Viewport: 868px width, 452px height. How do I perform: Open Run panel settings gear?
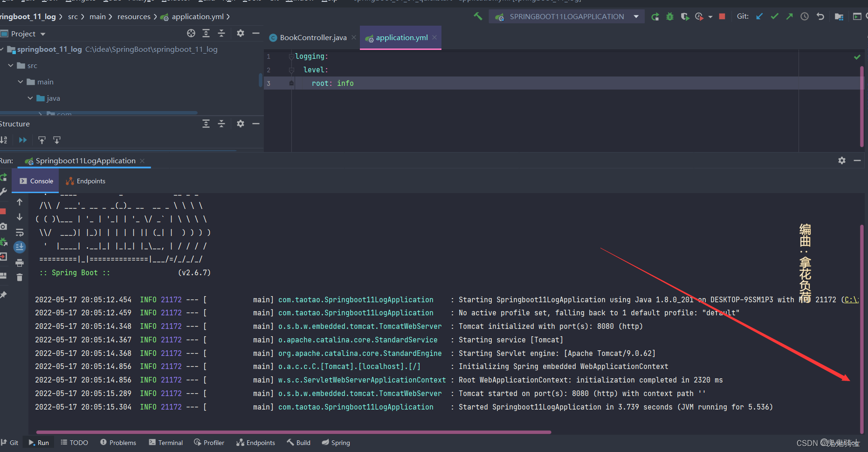842,160
